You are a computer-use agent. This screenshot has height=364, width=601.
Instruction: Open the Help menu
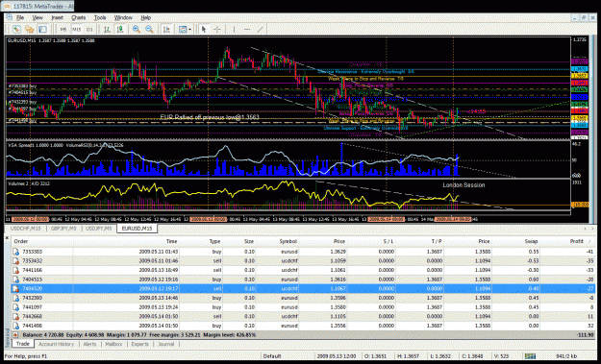tap(145, 17)
